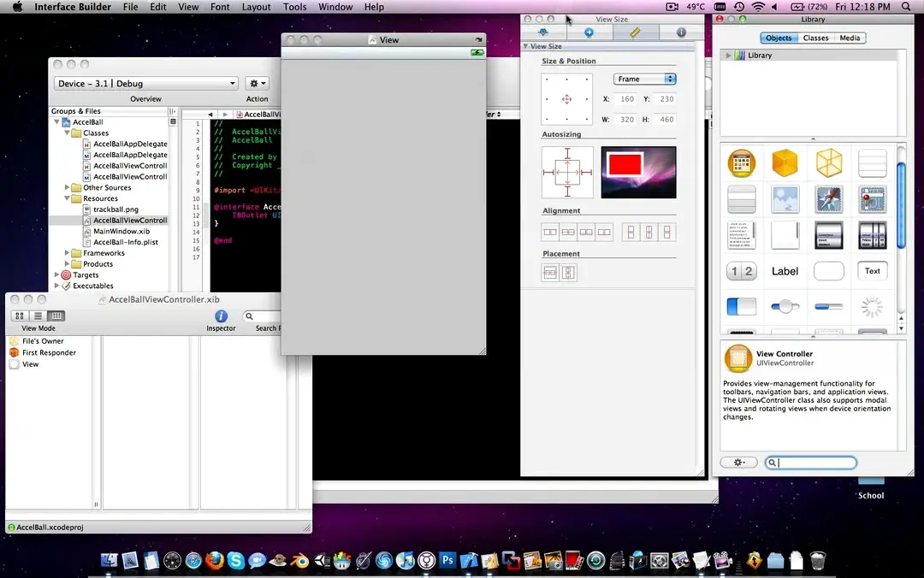Viewport: 924px width, 578px height.
Task: Open the Identity inspector info tab
Action: pos(681,32)
